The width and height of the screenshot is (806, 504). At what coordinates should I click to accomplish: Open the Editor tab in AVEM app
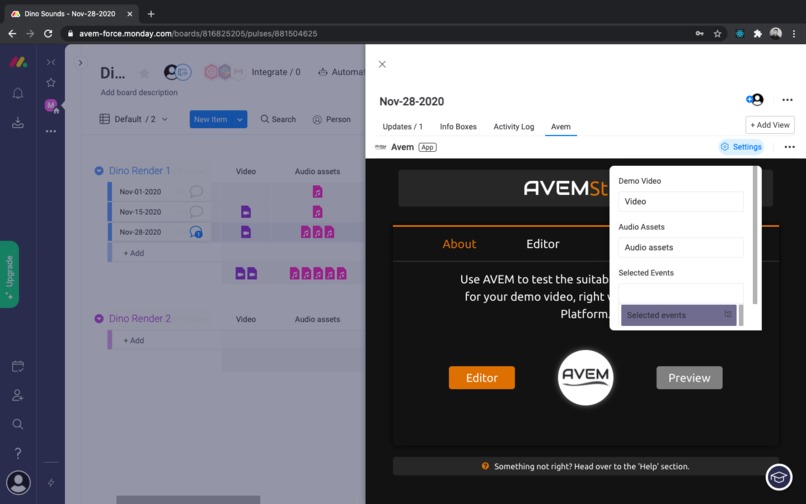pyautogui.click(x=542, y=244)
